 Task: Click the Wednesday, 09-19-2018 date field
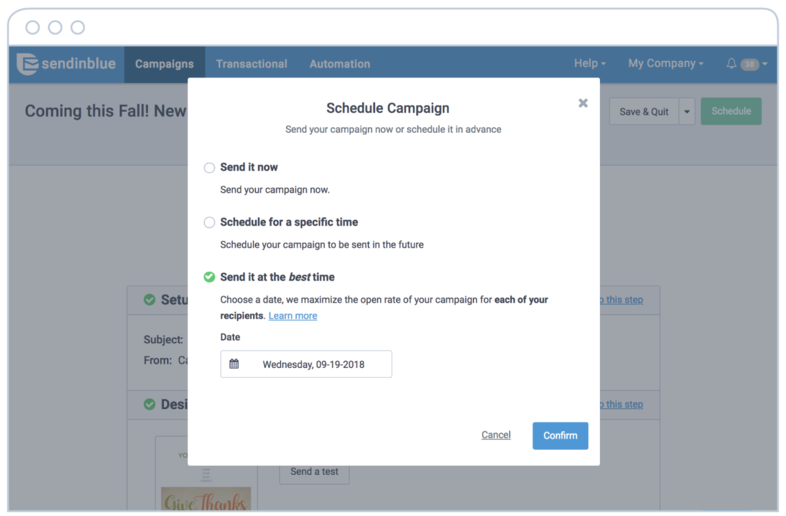(306, 364)
